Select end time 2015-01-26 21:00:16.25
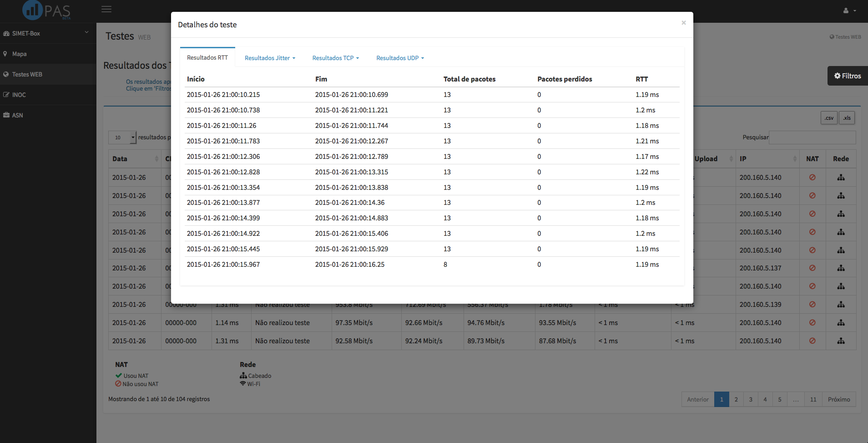Screen dimensions: 868x443 pyautogui.click(x=350, y=265)
